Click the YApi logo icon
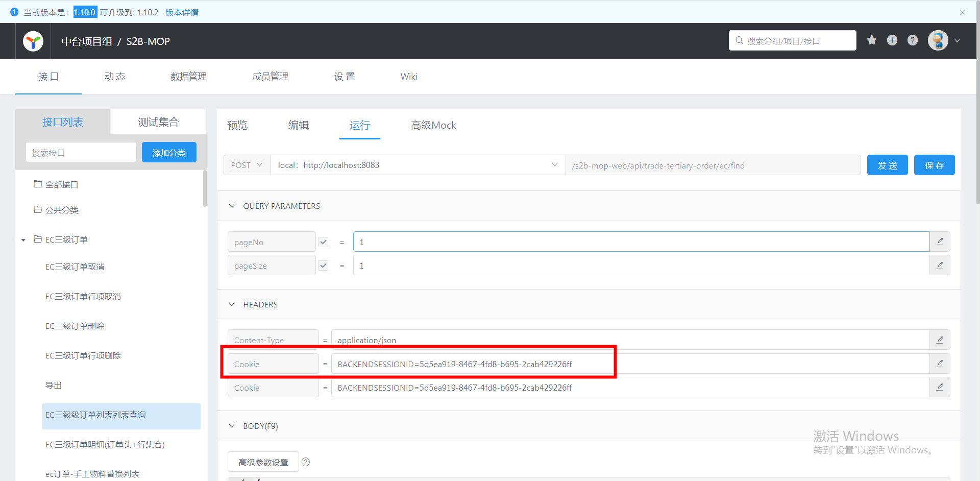The image size is (980, 481). tap(33, 41)
